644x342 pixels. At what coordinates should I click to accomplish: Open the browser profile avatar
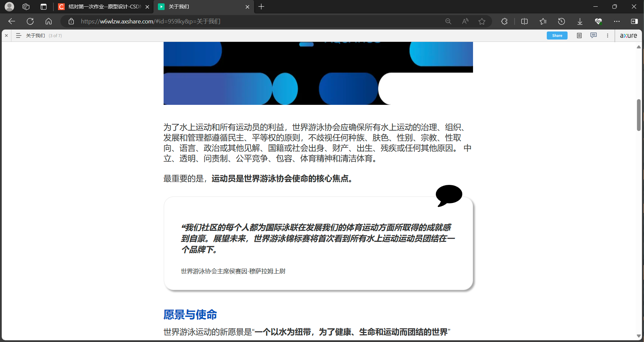click(x=9, y=7)
